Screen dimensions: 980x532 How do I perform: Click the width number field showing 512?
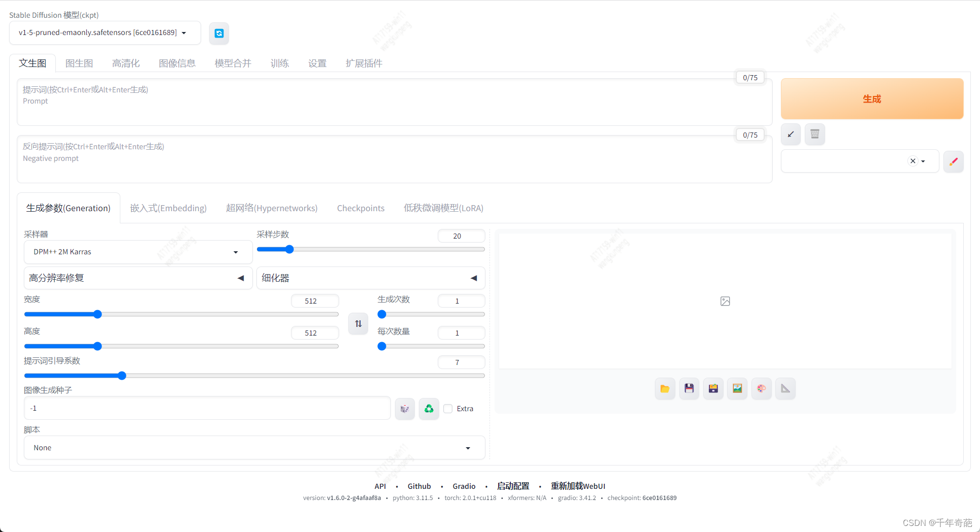(315, 301)
